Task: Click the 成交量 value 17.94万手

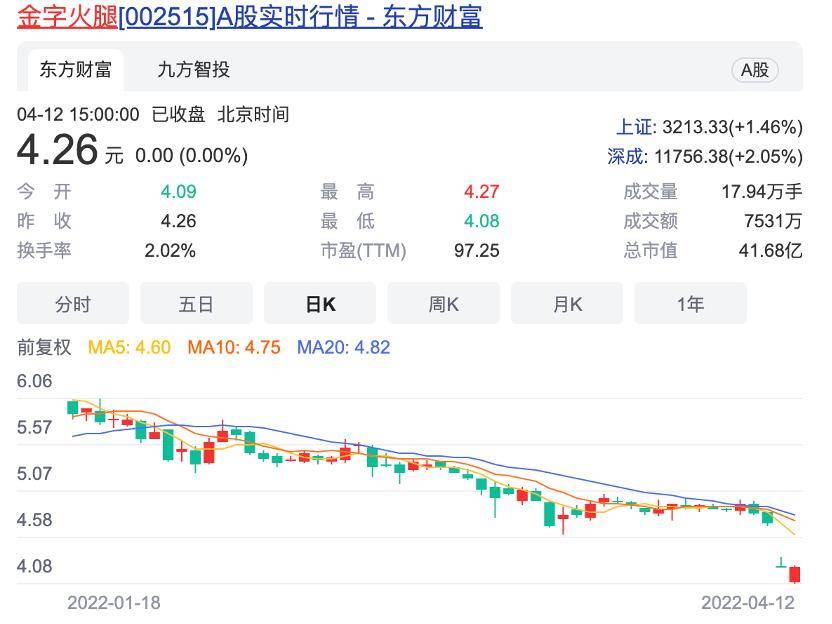Action: coord(761,192)
